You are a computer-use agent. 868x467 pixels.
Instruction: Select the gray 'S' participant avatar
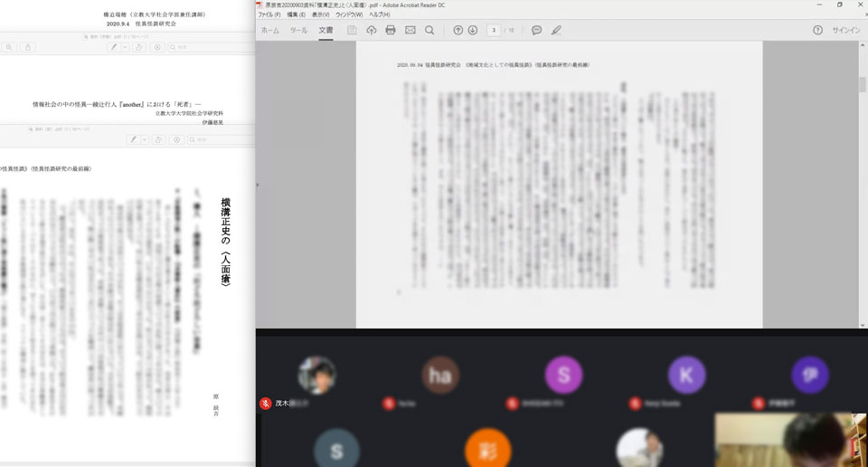[336, 448]
